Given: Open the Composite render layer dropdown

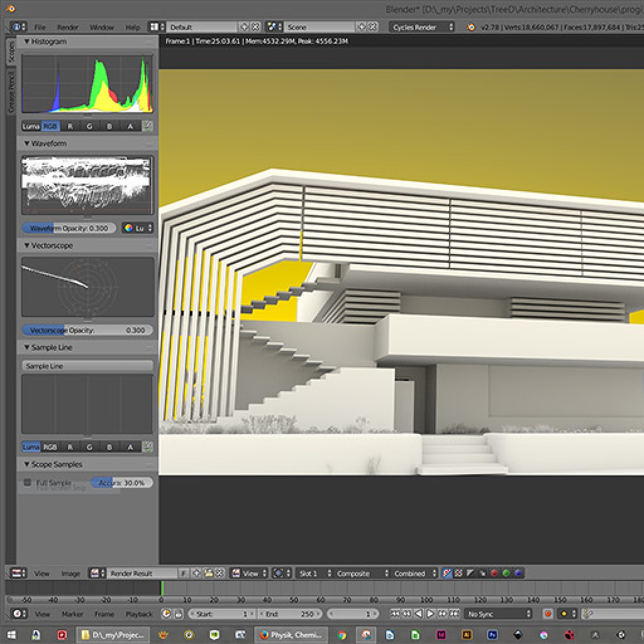Looking at the screenshot, I should click(x=360, y=574).
